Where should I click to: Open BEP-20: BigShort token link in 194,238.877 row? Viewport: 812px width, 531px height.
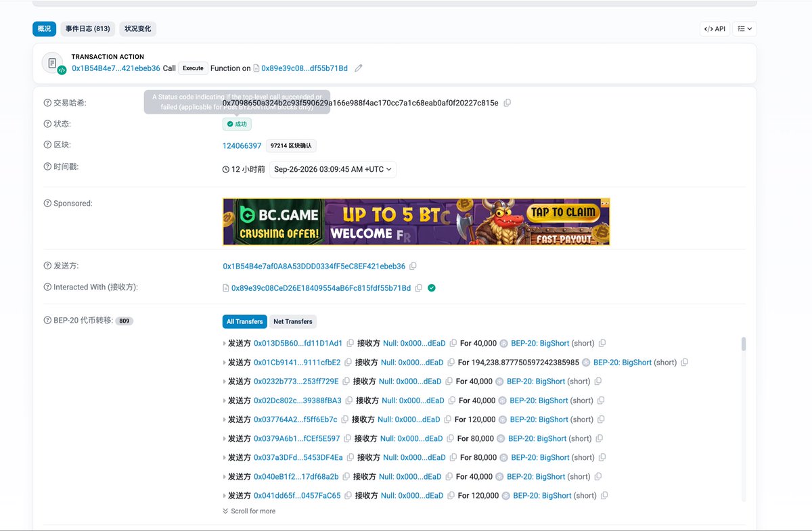coord(623,363)
